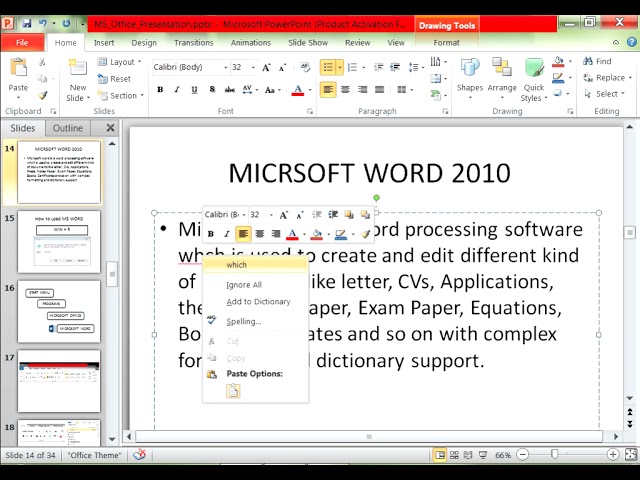Click the Paste clipboard icon in ribbon
This screenshot has height=480, width=640.
pyautogui.click(x=18, y=68)
